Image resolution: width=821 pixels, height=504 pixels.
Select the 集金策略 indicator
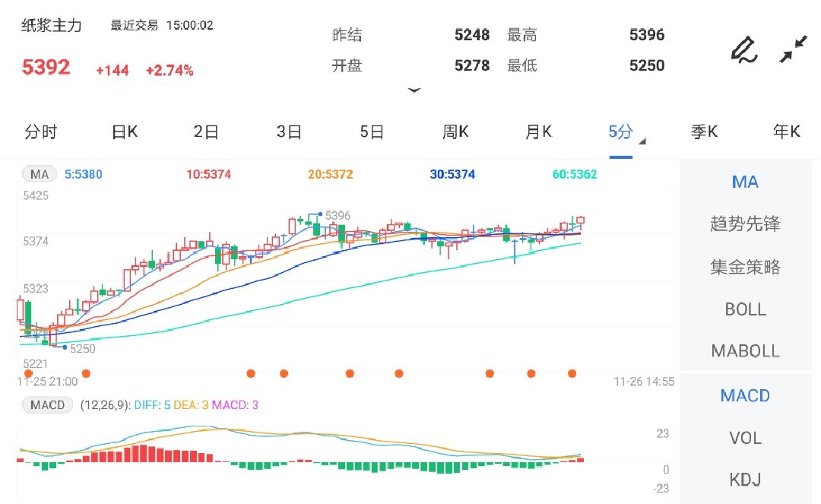coord(746,267)
